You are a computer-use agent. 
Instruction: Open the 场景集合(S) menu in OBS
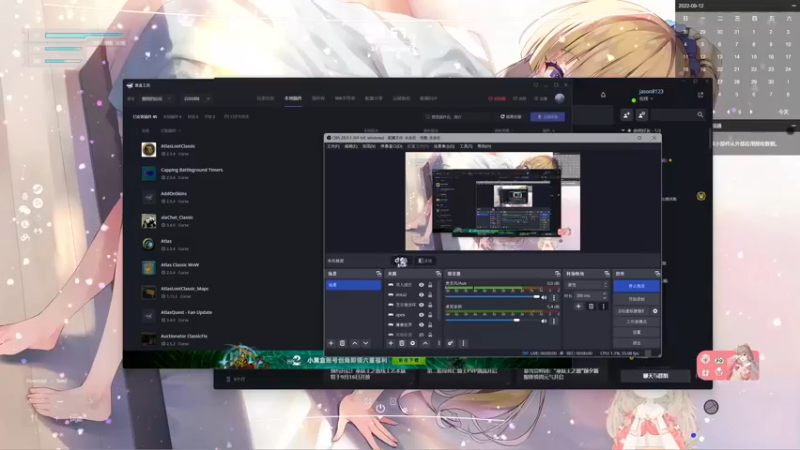[x=444, y=146]
